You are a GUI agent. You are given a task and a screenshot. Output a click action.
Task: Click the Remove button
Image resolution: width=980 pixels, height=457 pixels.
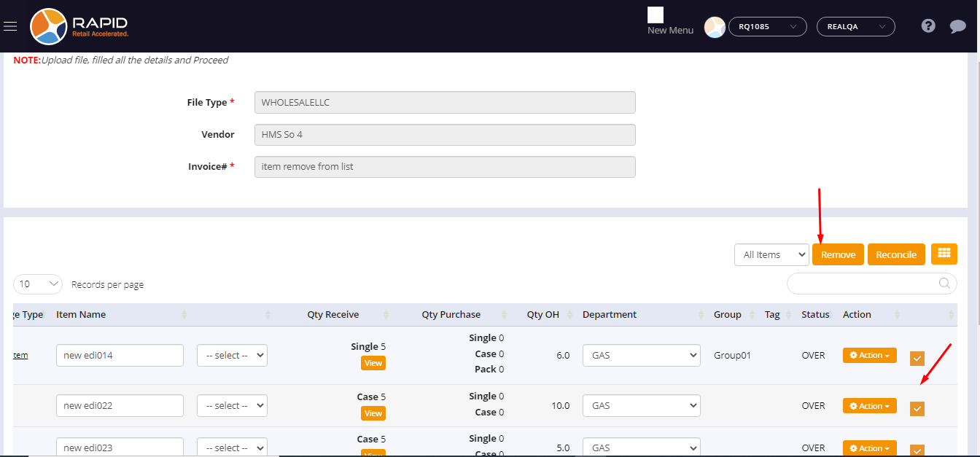click(838, 254)
